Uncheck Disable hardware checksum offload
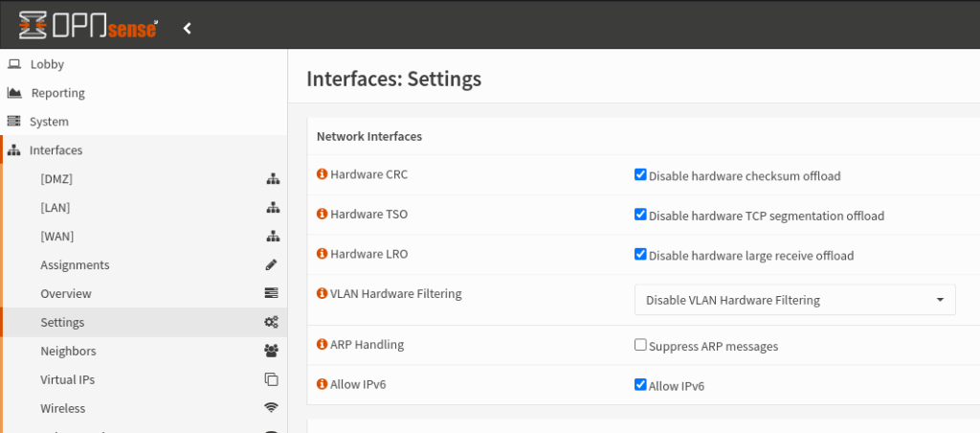The image size is (980, 433). [640, 175]
